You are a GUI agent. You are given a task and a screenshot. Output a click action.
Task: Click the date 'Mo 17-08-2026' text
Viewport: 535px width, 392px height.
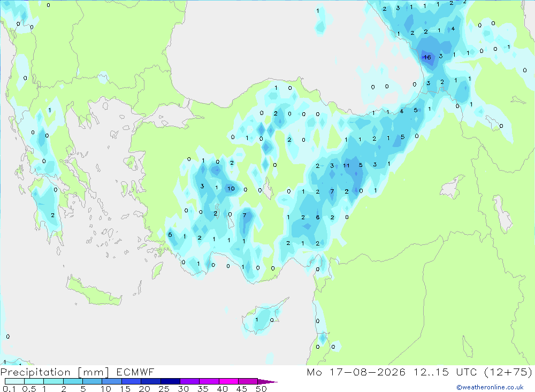pyautogui.click(x=356, y=372)
